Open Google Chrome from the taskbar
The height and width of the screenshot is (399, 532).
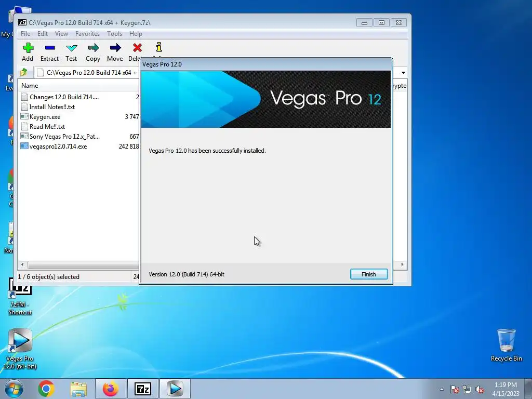click(46, 389)
